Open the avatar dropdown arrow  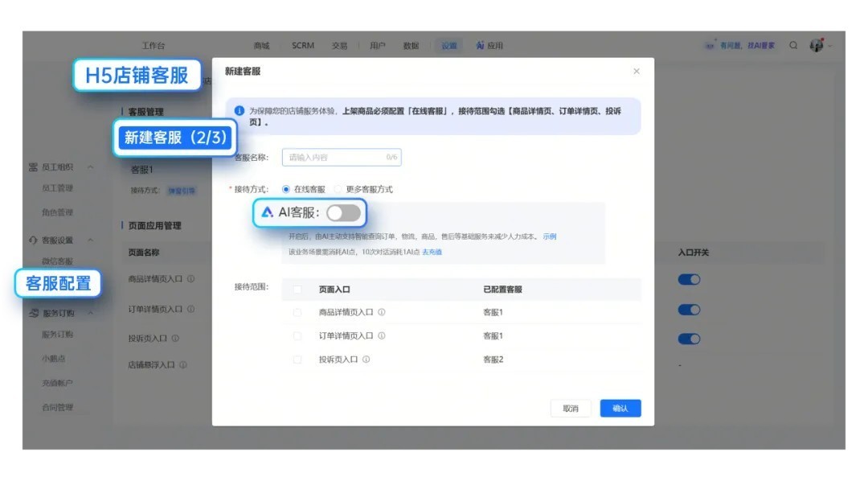click(829, 46)
